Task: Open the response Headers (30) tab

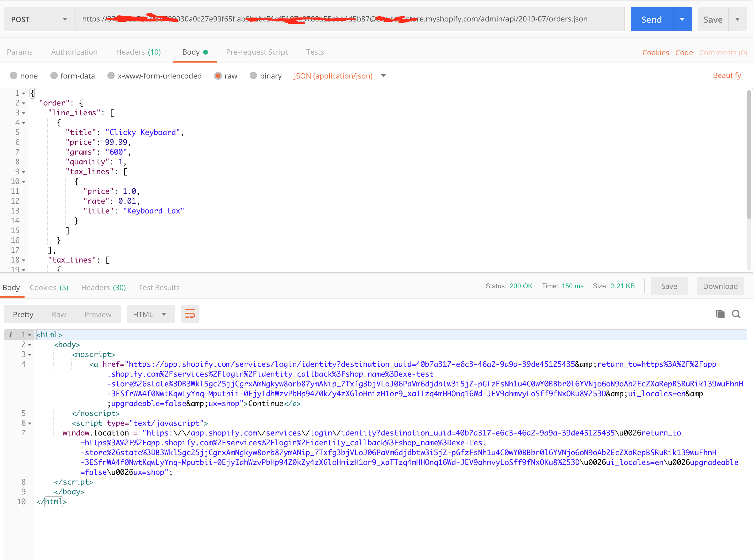Action: coord(103,287)
